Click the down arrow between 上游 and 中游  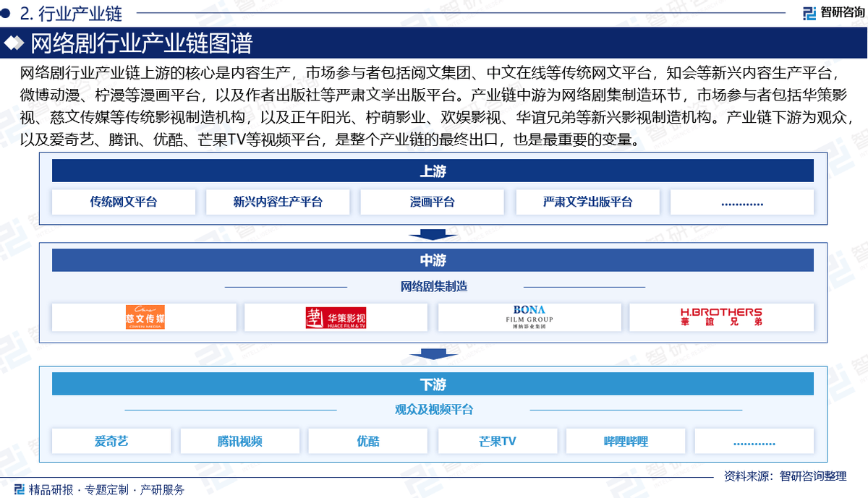[433, 234]
